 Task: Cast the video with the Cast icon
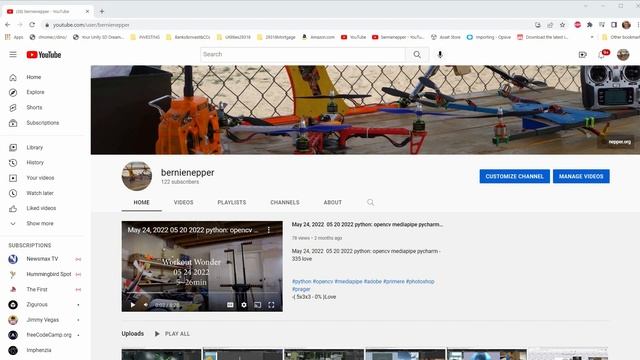[x=258, y=305]
